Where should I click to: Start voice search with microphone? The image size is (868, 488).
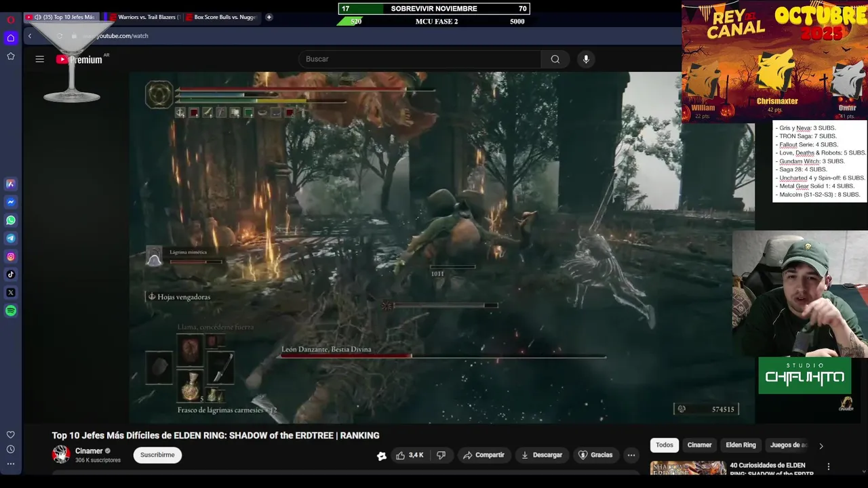(x=587, y=59)
